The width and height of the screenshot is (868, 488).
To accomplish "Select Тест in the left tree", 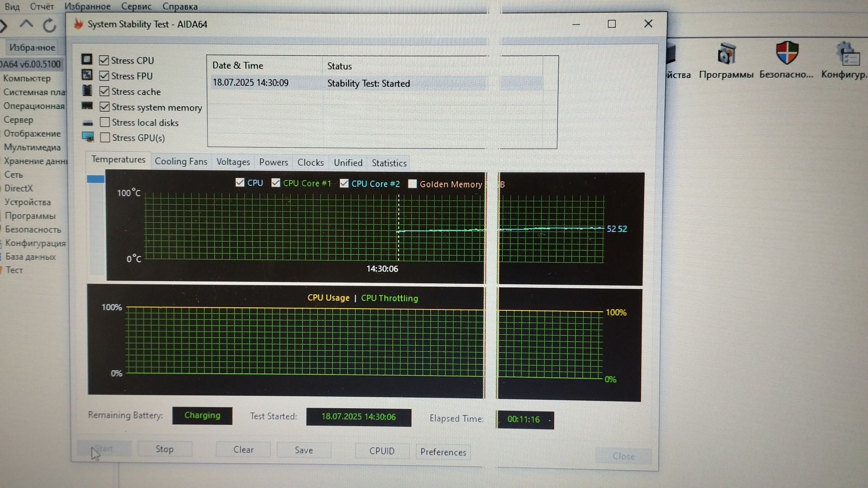I will tap(14, 270).
